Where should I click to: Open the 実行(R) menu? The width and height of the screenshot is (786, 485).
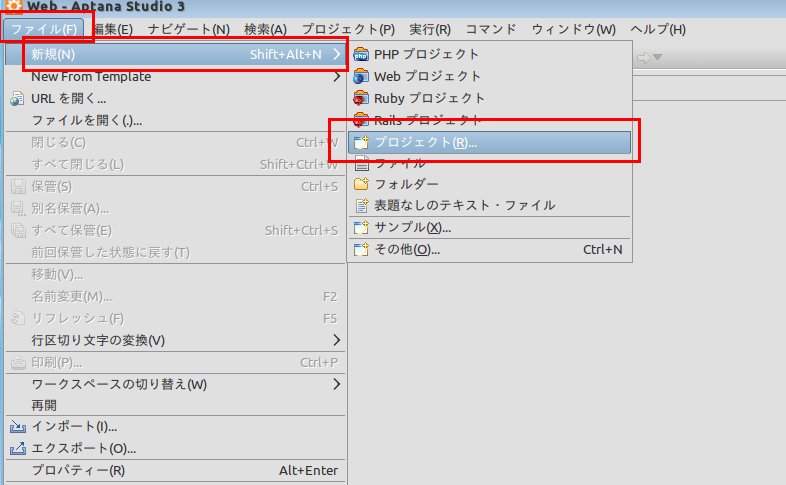tap(430, 29)
